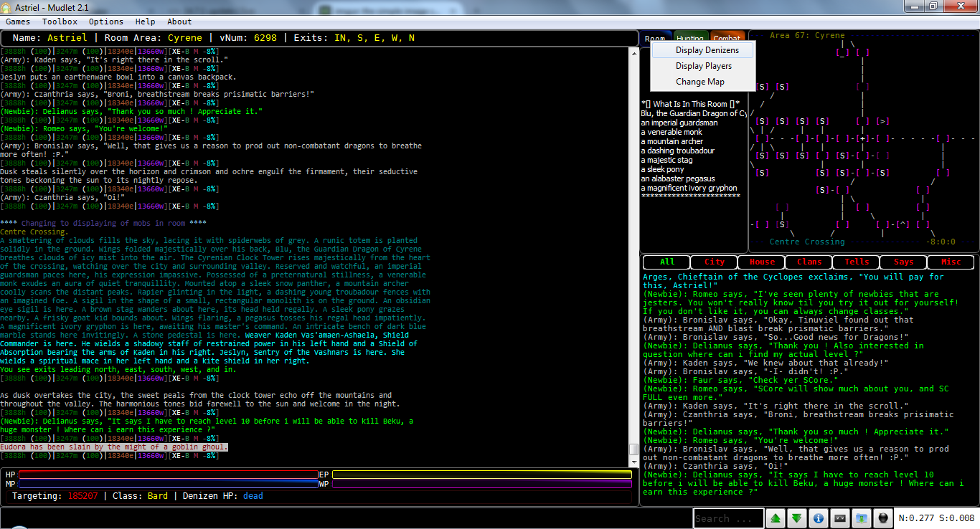
Task: Click the red HP gauge bar
Action: 169,475
